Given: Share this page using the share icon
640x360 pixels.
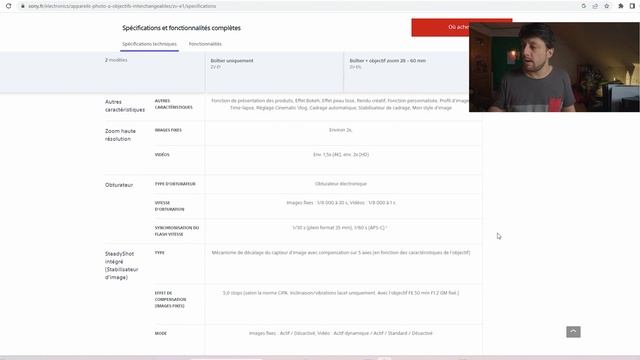Looking at the screenshot, I should (x=595, y=6).
